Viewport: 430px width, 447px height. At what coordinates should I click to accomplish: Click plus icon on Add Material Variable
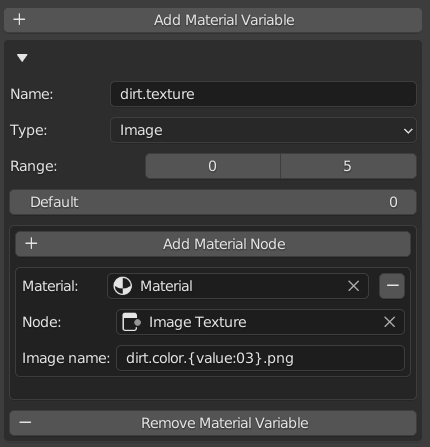click(19, 19)
